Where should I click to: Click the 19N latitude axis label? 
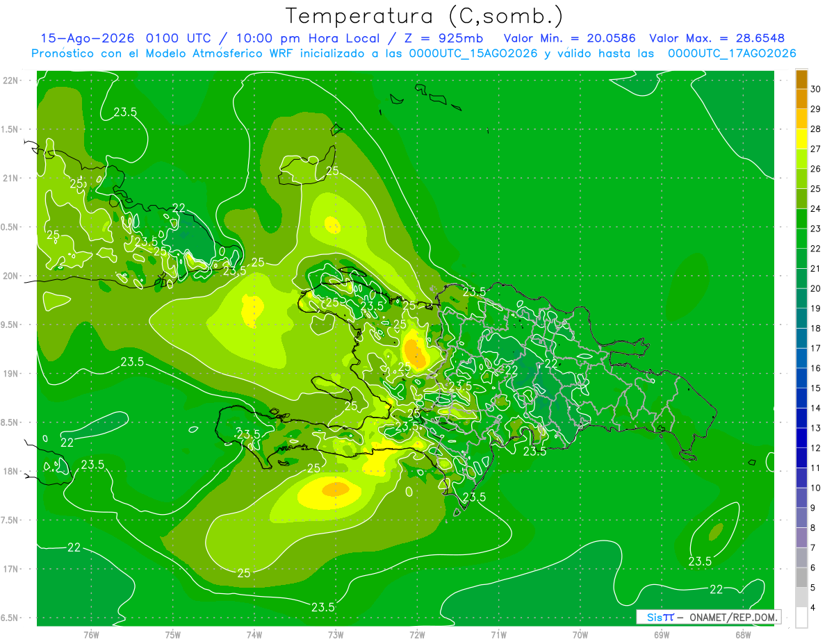pos(12,374)
